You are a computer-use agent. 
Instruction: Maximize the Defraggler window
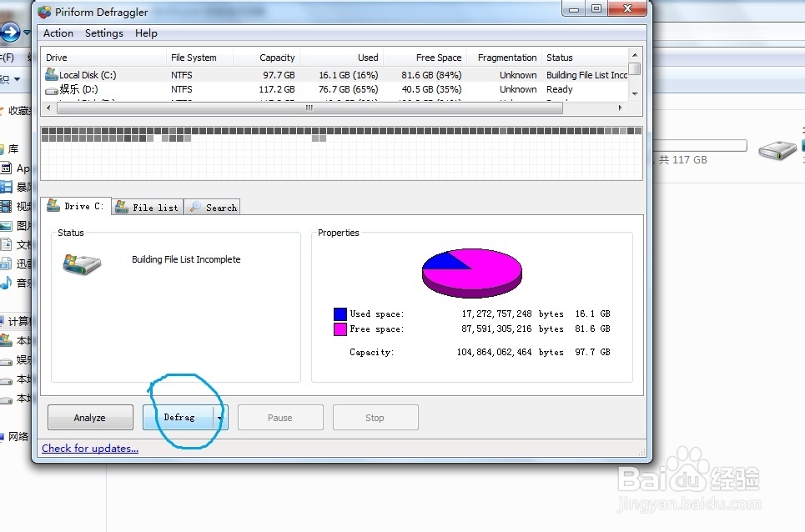pos(596,8)
